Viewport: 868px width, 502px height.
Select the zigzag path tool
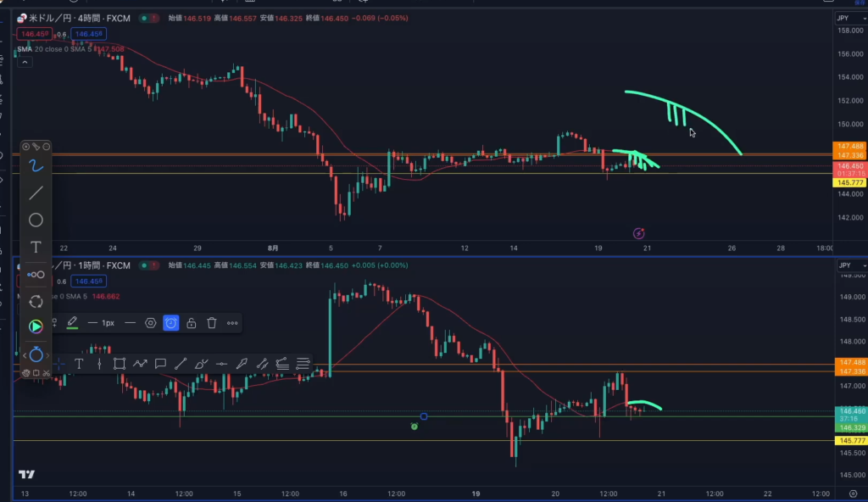click(x=140, y=364)
